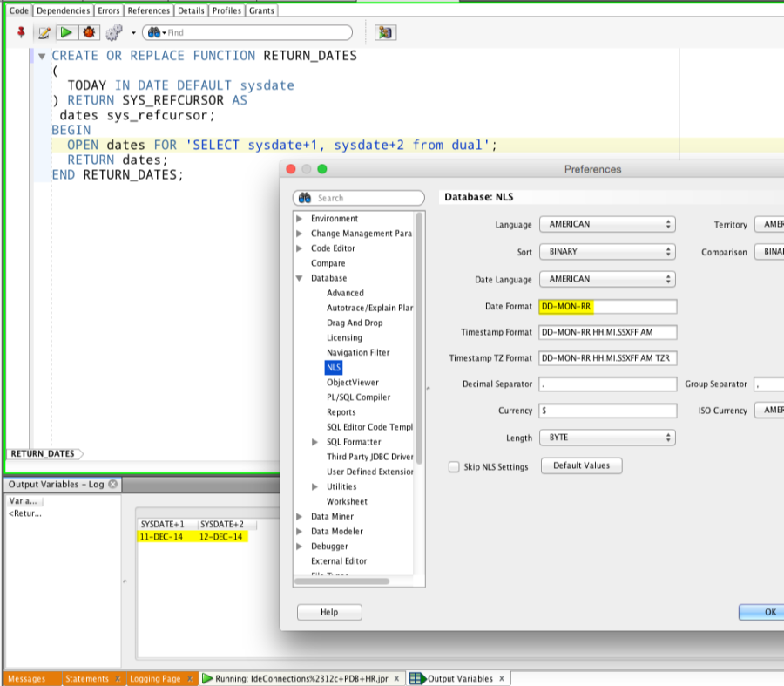The height and width of the screenshot is (686, 784).
Task: Click the Edit pencil icon in toolbar
Action: point(44,33)
